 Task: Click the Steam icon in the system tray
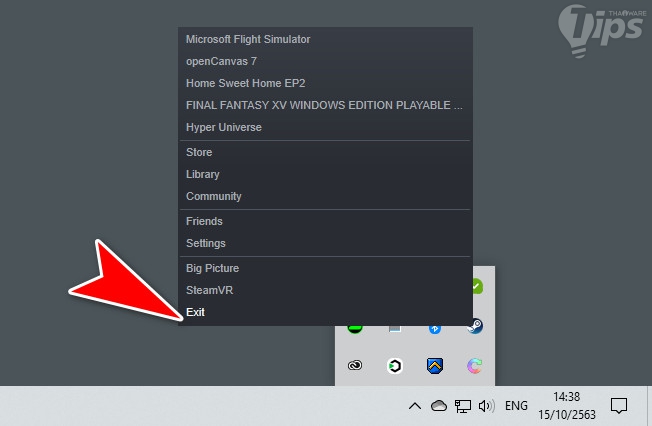475,327
